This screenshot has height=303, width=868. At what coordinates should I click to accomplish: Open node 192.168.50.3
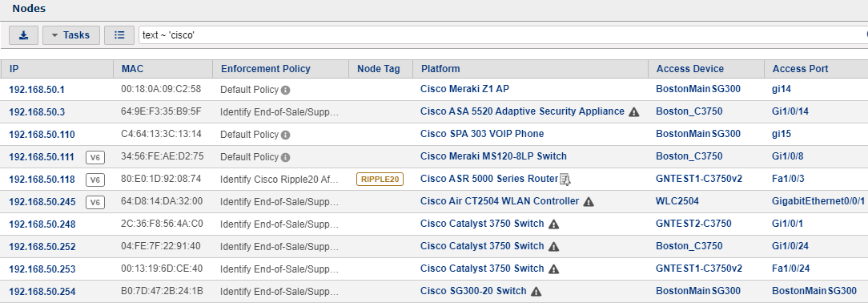tap(37, 112)
